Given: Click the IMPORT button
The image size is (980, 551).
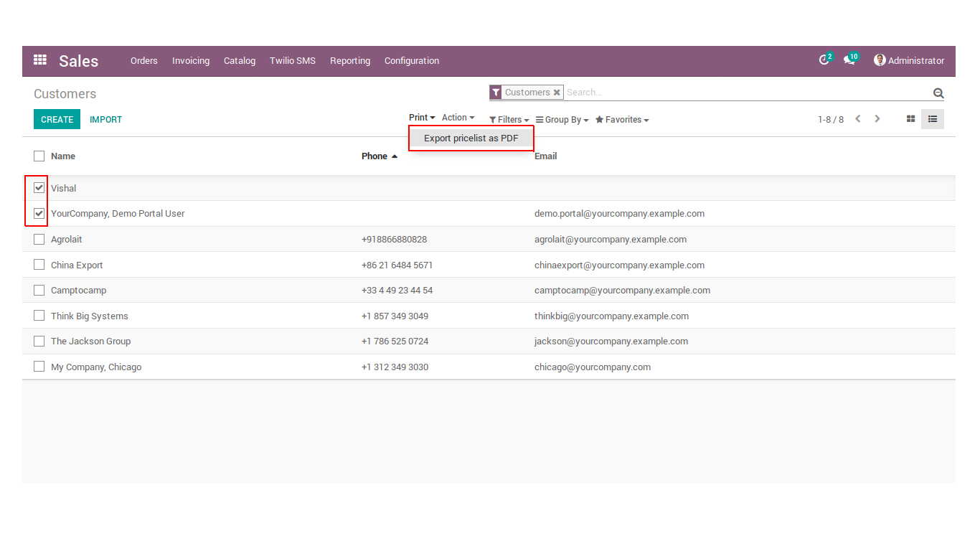Looking at the screenshot, I should [x=105, y=120].
